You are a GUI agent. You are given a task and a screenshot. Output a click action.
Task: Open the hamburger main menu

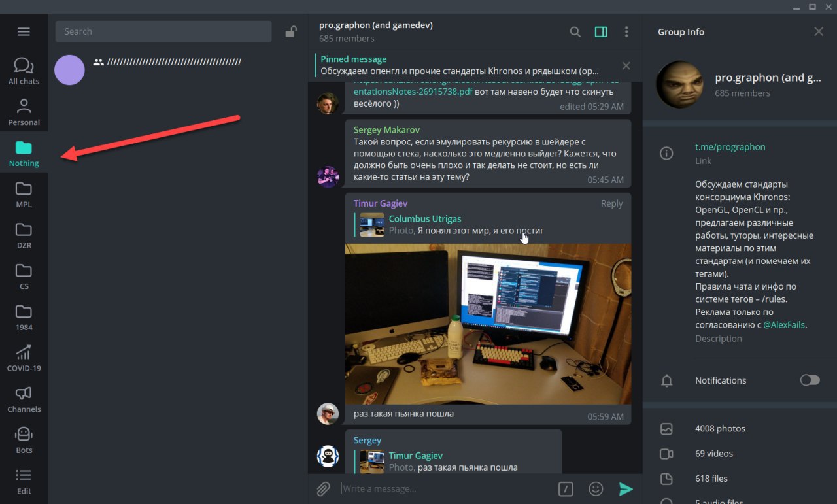(x=24, y=31)
